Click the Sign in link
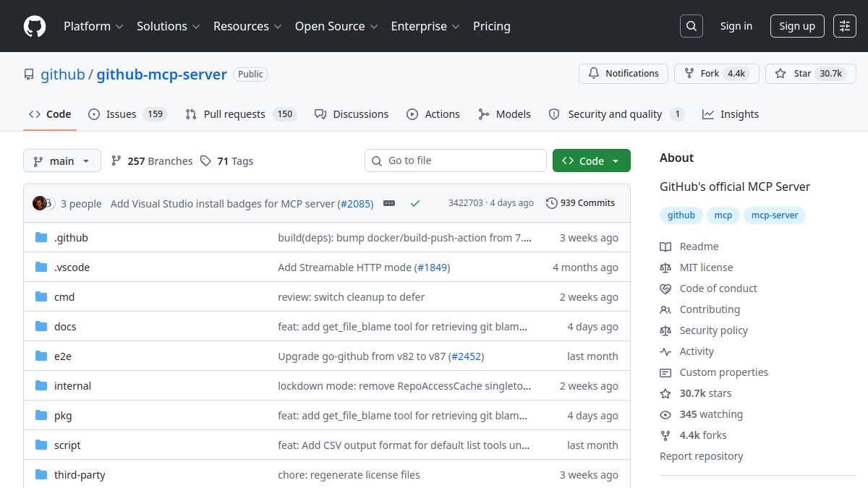Image resolution: width=868 pixels, height=488 pixels. click(x=736, y=26)
